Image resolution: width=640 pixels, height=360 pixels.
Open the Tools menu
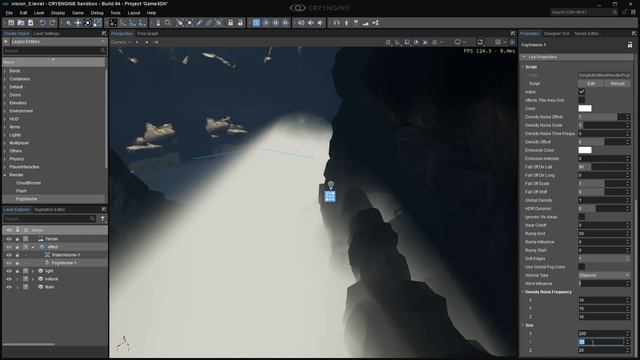point(116,13)
